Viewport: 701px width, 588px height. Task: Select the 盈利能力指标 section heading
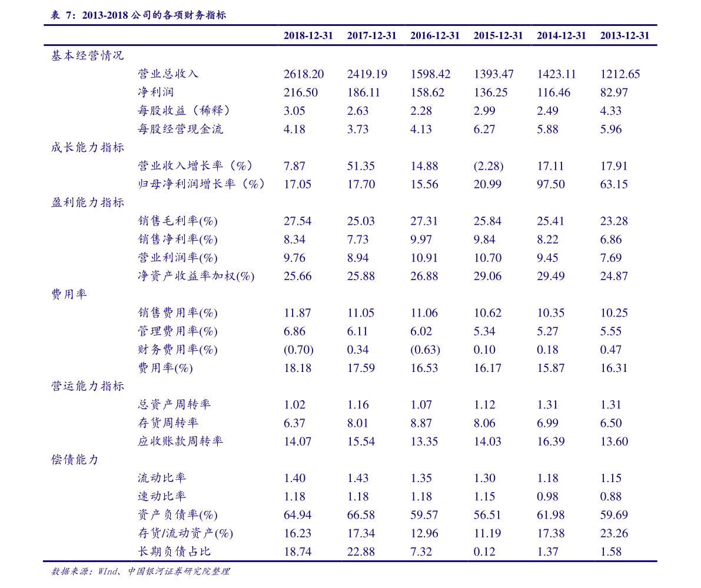[87, 202]
